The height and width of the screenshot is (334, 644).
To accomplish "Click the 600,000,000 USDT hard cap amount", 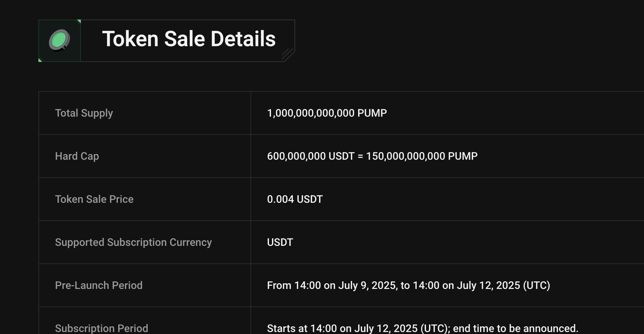I will [x=310, y=156].
